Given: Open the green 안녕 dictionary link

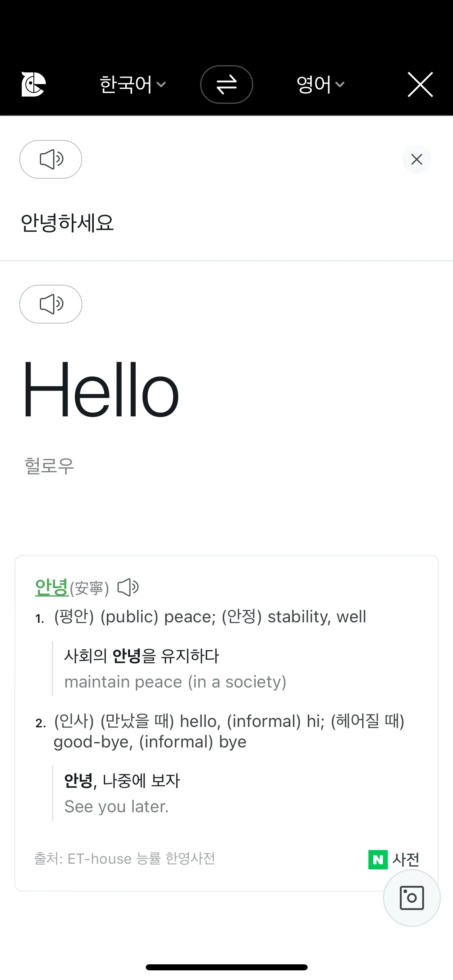Looking at the screenshot, I should pos(51,588).
